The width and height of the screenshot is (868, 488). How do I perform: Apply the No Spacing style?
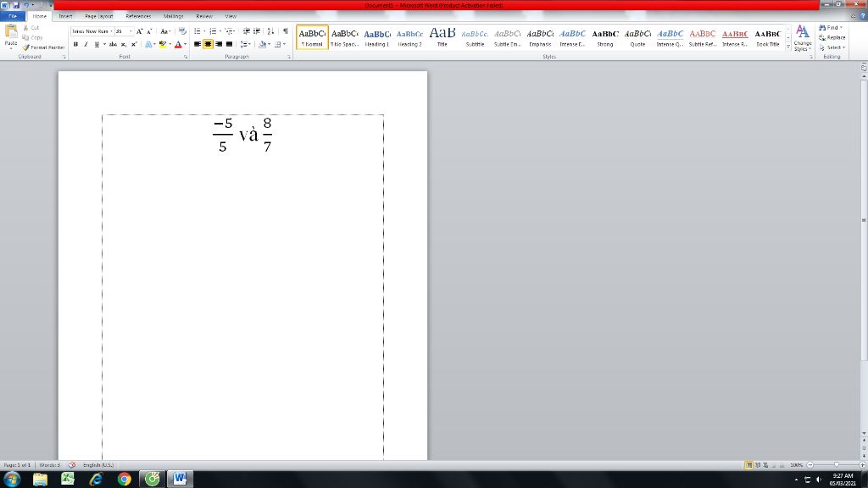tap(344, 37)
